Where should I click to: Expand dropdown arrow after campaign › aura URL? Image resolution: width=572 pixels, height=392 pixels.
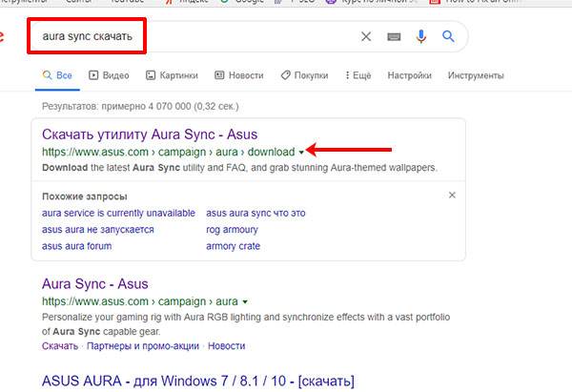click(245, 302)
